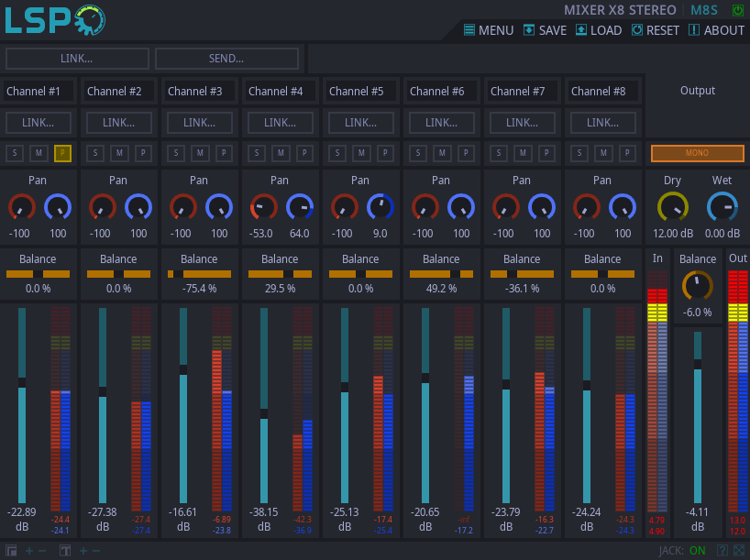750x560 pixels.
Task: Open the help question mark icon
Action: point(722,551)
